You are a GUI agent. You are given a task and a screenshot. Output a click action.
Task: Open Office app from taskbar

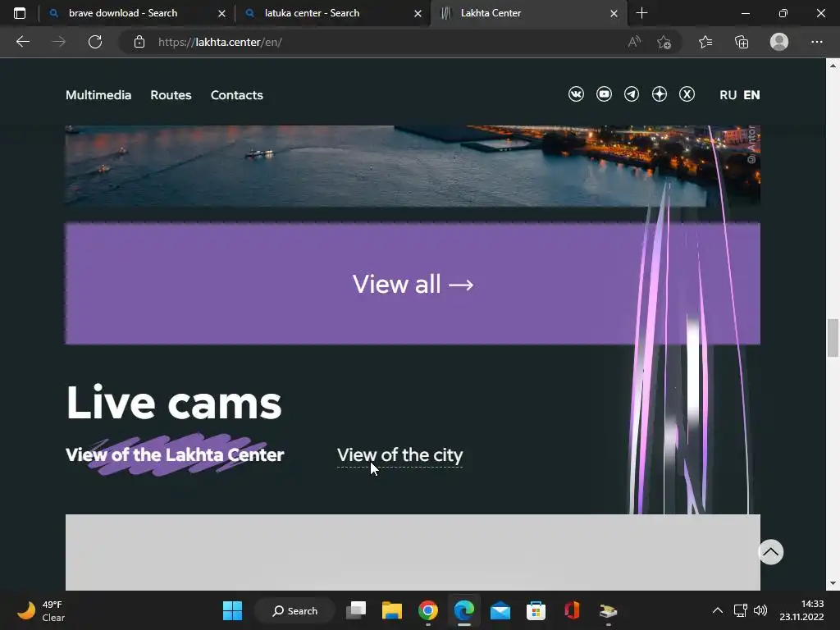point(572,610)
